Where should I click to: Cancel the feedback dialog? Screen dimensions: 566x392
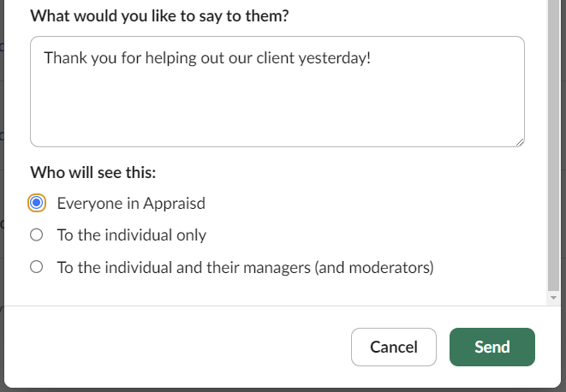[x=393, y=347]
